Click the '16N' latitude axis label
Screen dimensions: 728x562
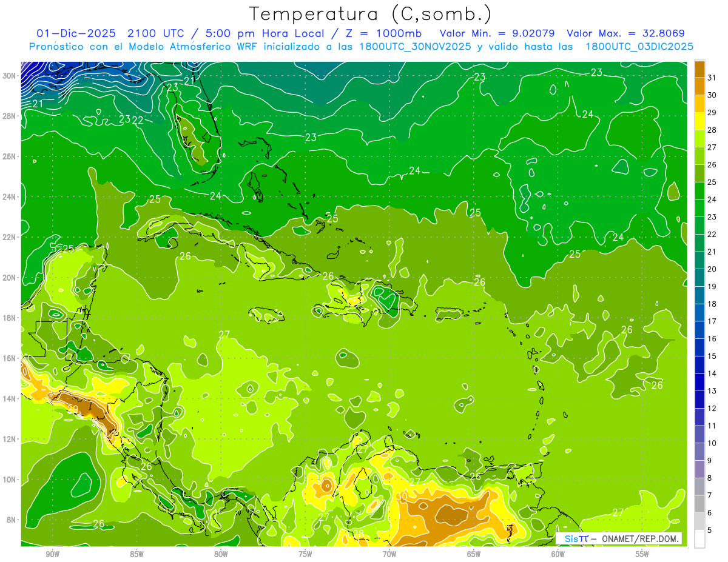pyautogui.click(x=10, y=358)
